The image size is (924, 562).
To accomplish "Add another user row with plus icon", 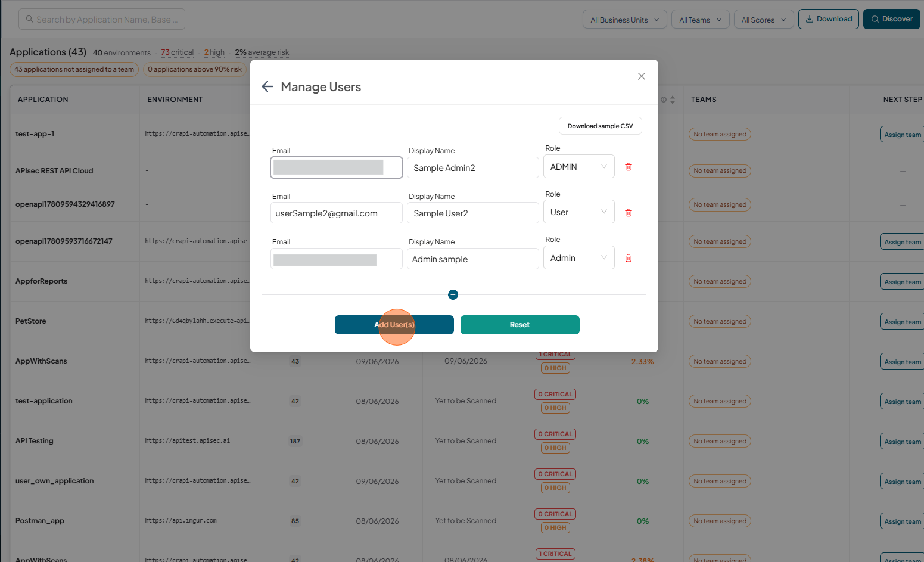I will pyautogui.click(x=453, y=294).
